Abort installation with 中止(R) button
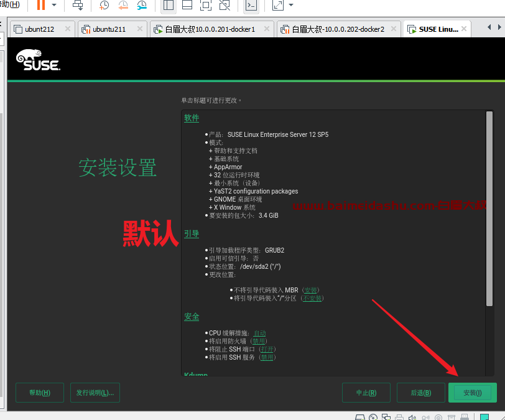Viewport: 505px width, 420px height. (366, 393)
